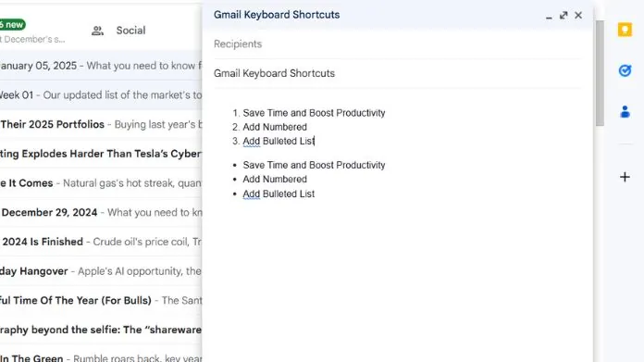
Task: Click the Recipients field
Action: coord(397,44)
